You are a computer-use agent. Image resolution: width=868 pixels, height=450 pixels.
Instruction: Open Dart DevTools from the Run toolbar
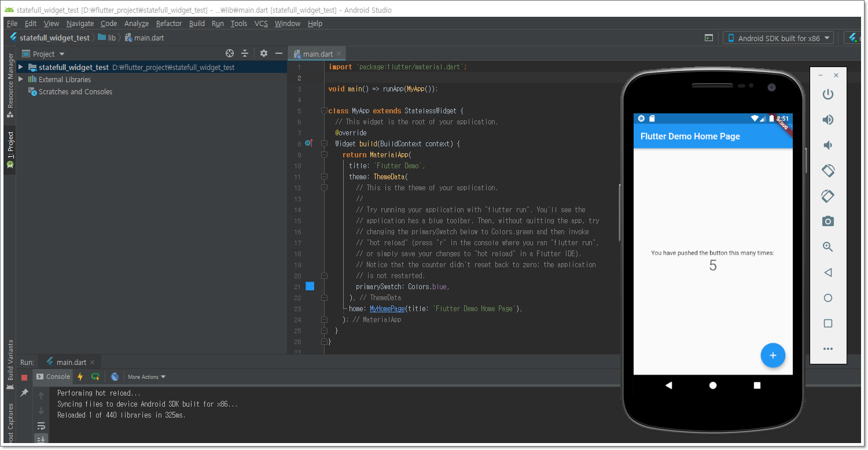click(x=115, y=377)
